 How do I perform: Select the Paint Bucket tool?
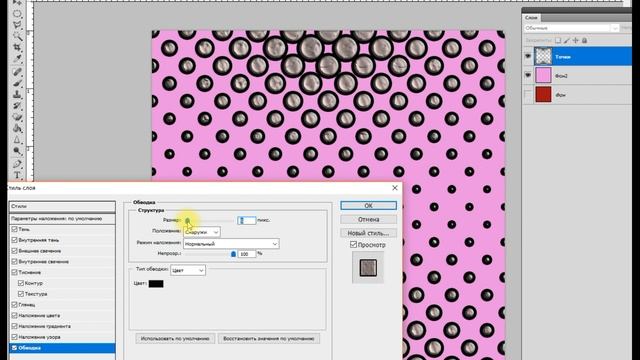point(17,129)
